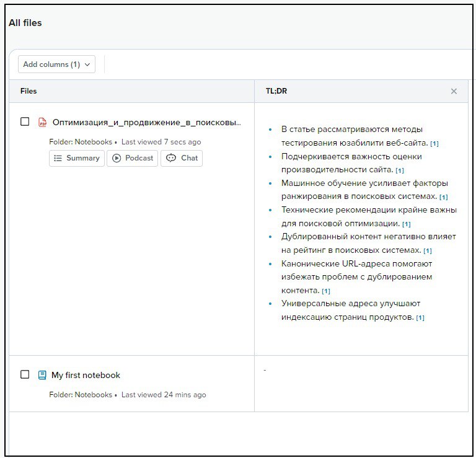The height and width of the screenshot is (458, 476).
Task: Click the PDF file type icon
Action: [x=43, y=122]
